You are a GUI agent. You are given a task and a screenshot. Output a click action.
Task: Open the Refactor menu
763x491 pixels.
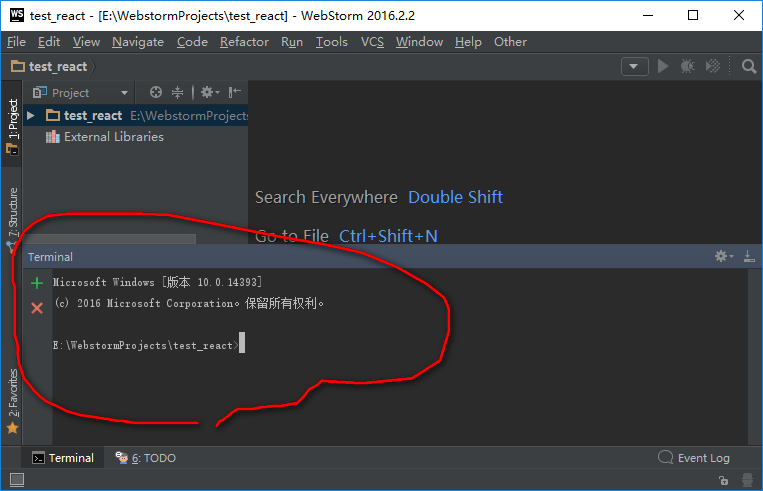pyautogui.click(x=244, y=42)
